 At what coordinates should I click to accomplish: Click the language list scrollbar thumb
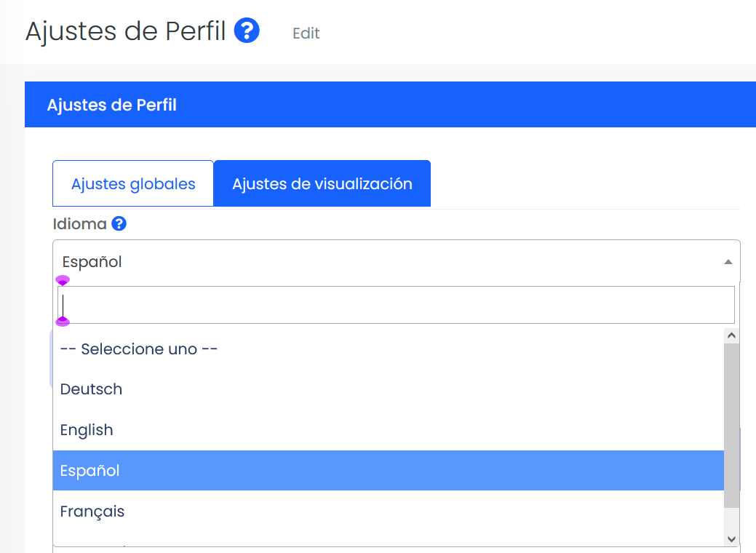point(731,425)
